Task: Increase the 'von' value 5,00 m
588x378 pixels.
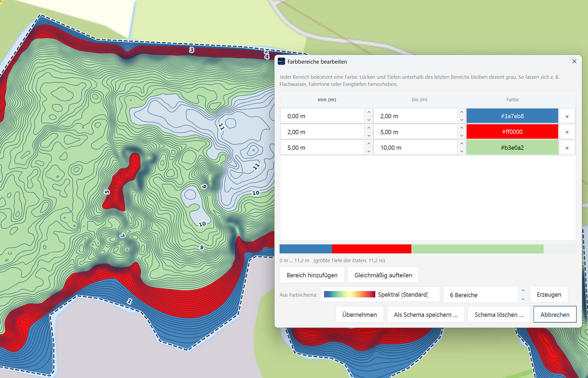Action: point(369,144)
